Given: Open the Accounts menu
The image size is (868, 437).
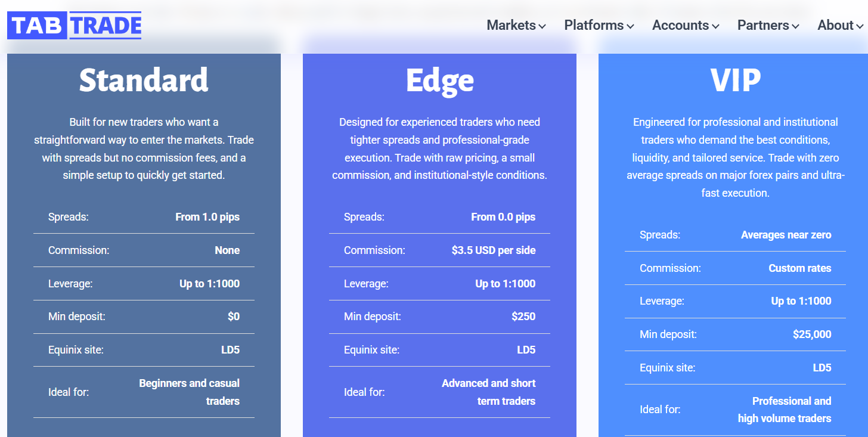Looking at the screenshot, I should pos(686,26).
